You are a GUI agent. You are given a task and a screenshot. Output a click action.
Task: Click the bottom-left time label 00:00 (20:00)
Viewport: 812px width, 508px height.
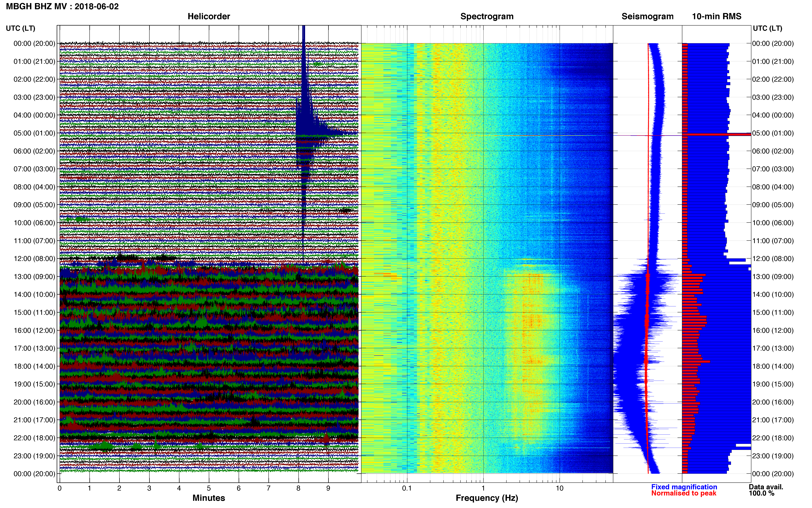pos(34,474)
